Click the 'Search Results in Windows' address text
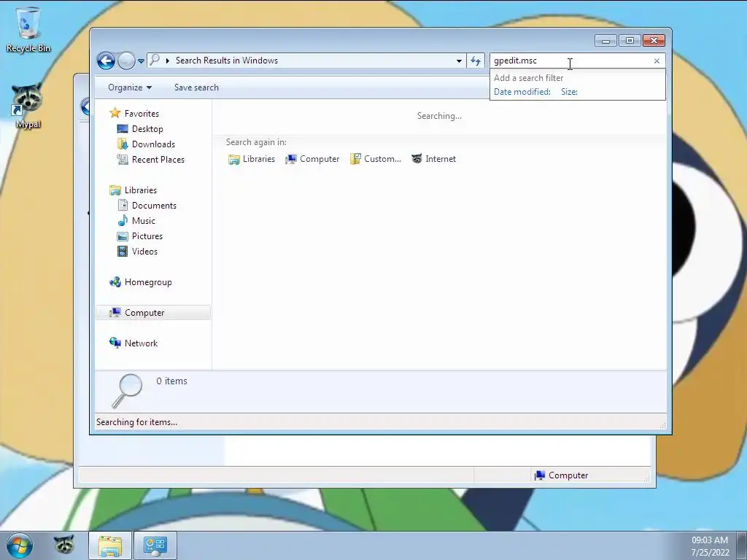The image size is (747, 560). [227, 61]
